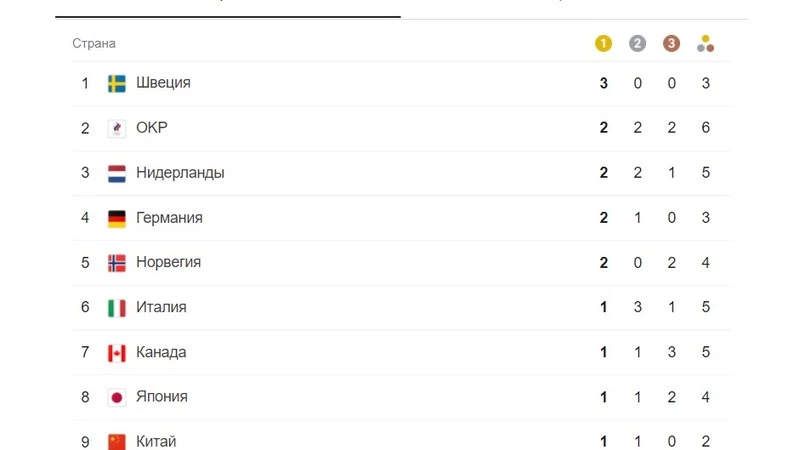The width and height of the screenshot is (800, 450).
Task: Click the Sweden flag icon
Action: point(117,83)
